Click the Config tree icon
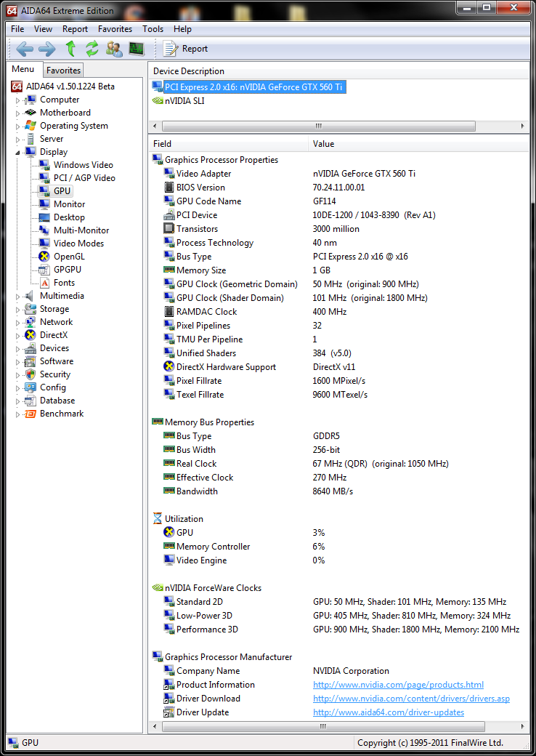This screenshot has height=756, width=536. [x=31, y=387]
